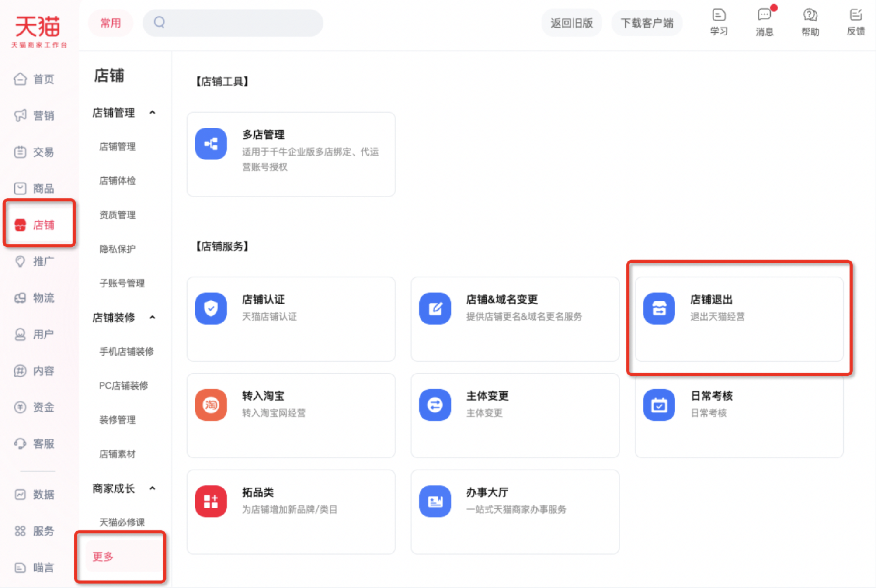Screen dimensions: 876x588
Task: Select 天猫必修课 submenu item
Action: (122, 522)
